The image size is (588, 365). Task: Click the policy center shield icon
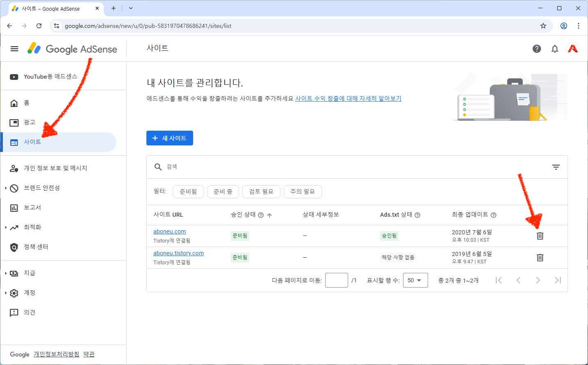[x=14, y=247]
